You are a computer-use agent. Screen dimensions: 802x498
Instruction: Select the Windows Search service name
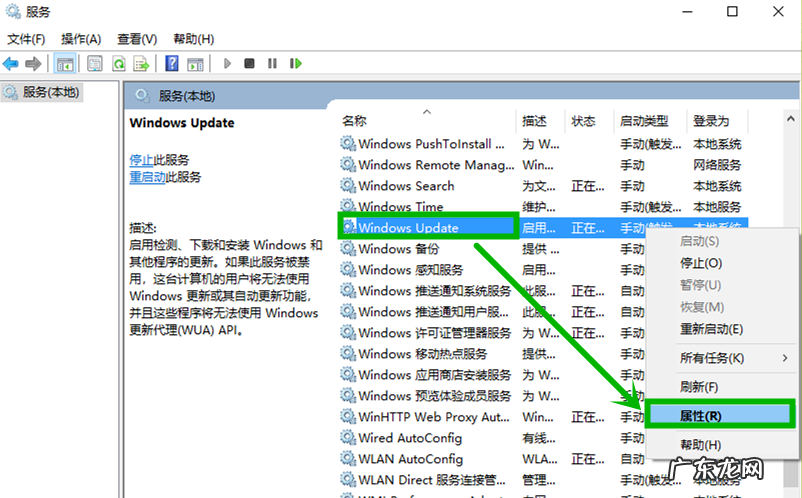(406, 186)
